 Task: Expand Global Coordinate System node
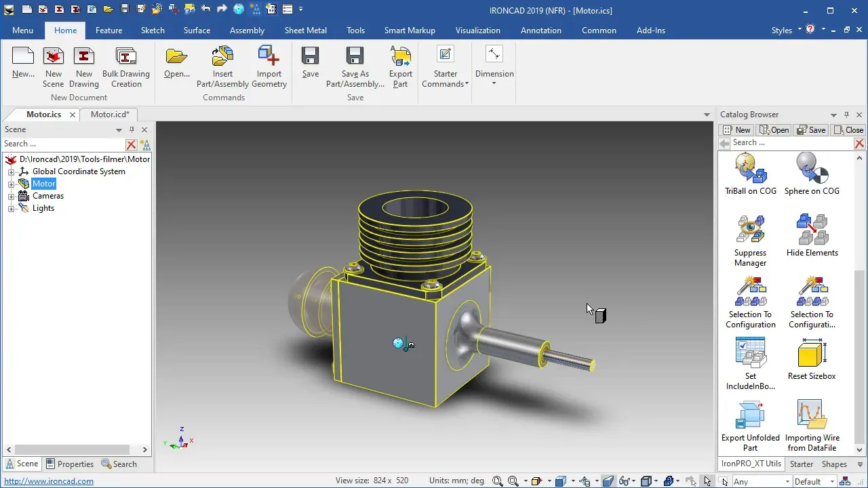pos(11,171)
